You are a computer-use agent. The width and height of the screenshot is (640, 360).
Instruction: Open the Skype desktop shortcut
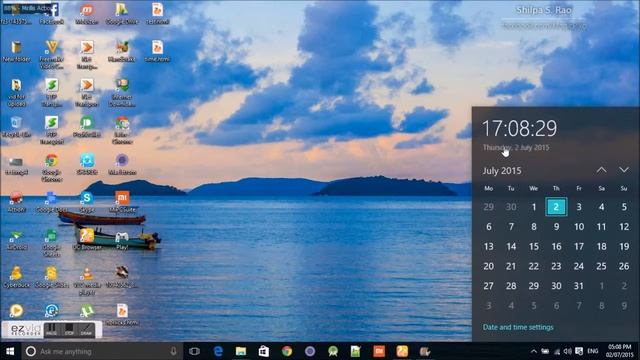[x=87, y=202]
